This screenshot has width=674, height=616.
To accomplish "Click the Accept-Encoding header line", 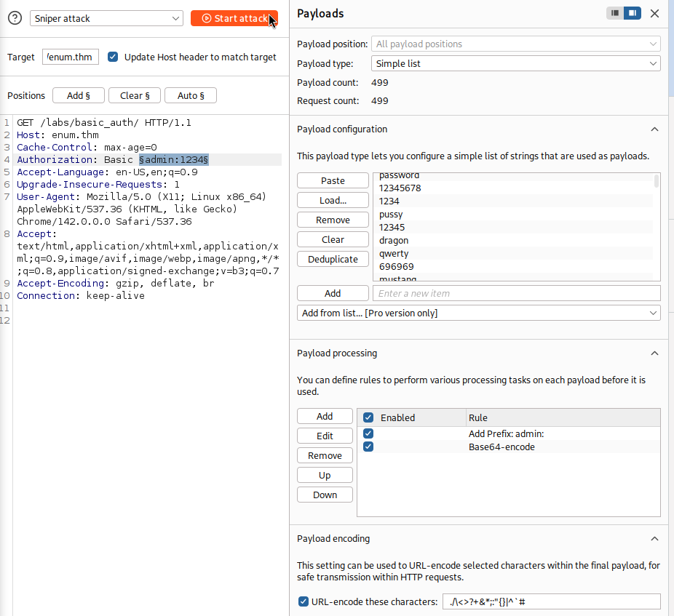I will 116,283.
